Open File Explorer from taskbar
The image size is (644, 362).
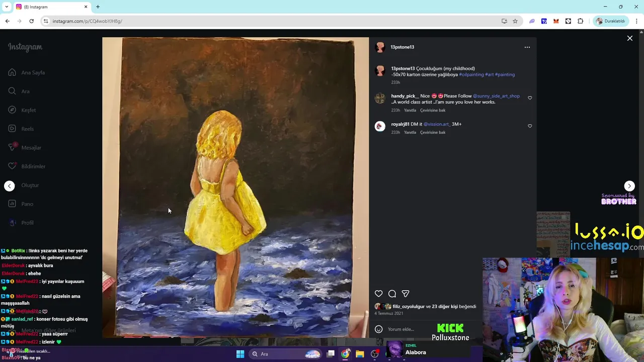(x=360, y=354)
